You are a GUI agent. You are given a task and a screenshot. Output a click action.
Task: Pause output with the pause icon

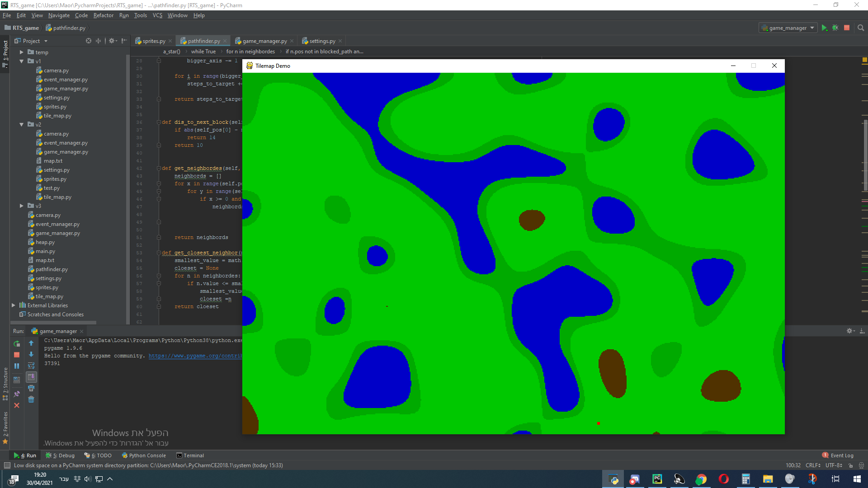click(x=17, y=366)
